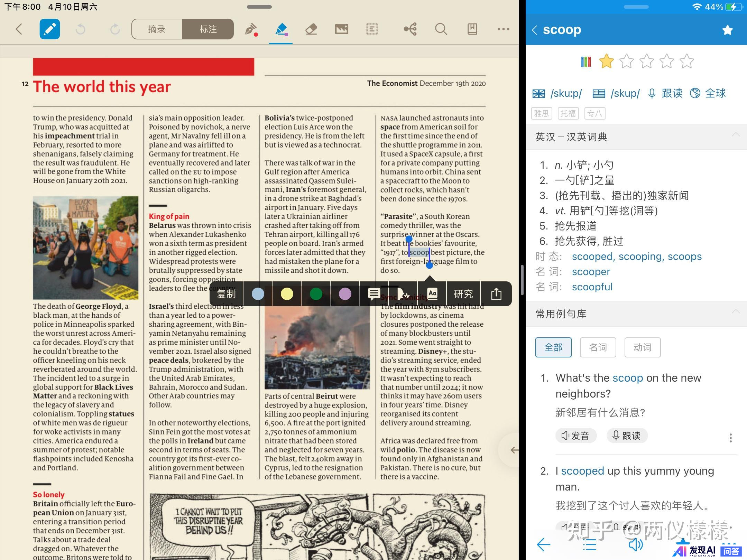This screenshot has height=560, width=747.
Task: Open the options dots for first example
Action: click(x=730, y=438)
